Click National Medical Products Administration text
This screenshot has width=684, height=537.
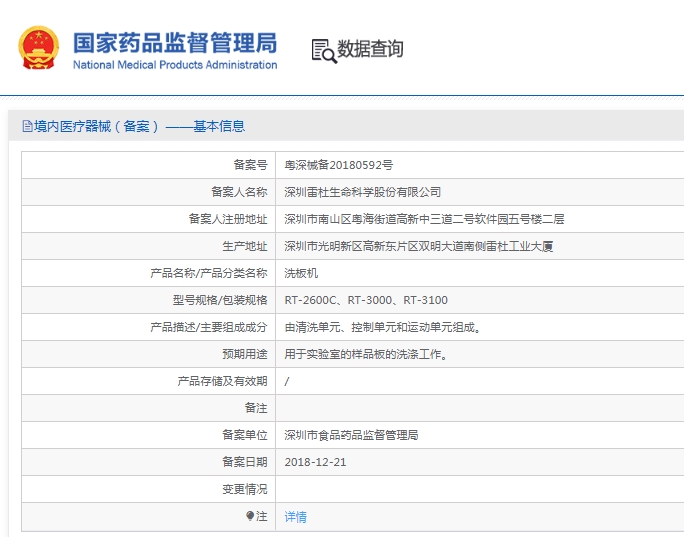pyautogui.click(x=175, y=65)
